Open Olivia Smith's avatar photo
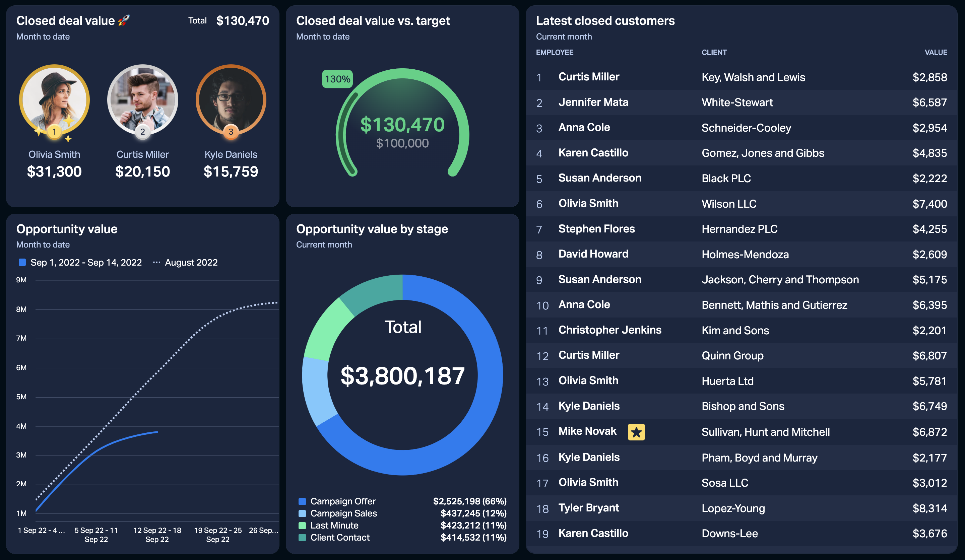This screenshot has height=560, width=965. tap(54, 99)
